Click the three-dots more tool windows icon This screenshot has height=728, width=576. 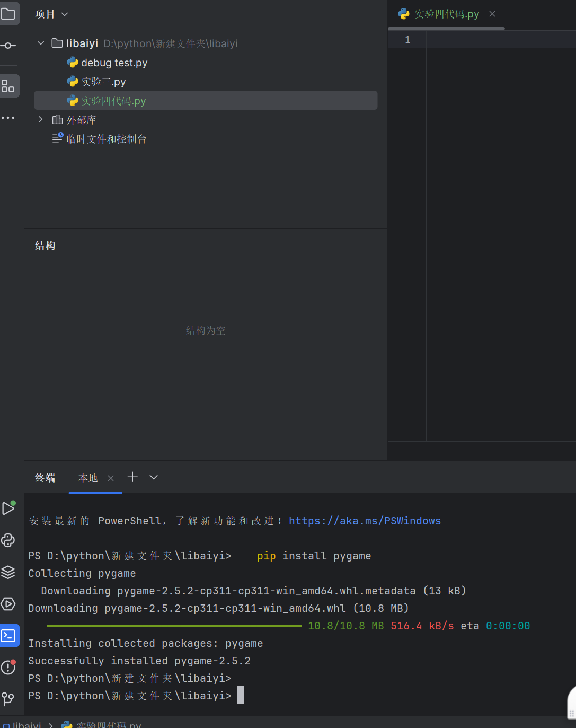point(8,118)
